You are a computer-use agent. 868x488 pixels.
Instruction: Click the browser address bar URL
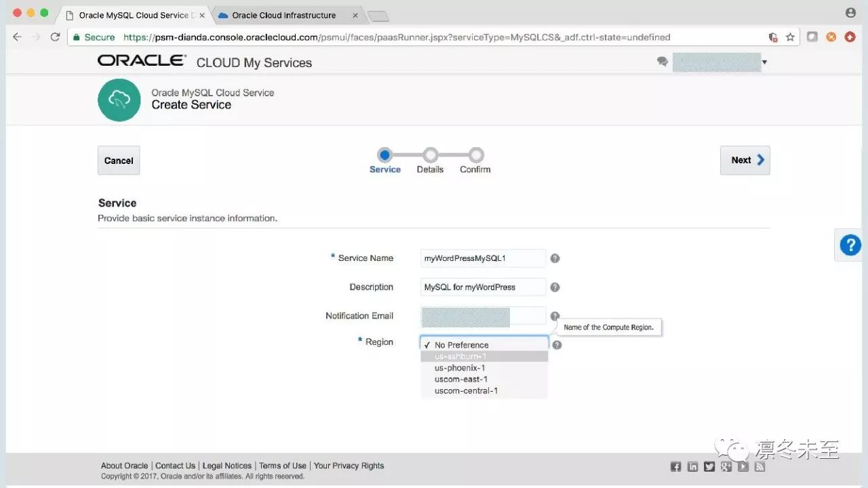[397, 37]
